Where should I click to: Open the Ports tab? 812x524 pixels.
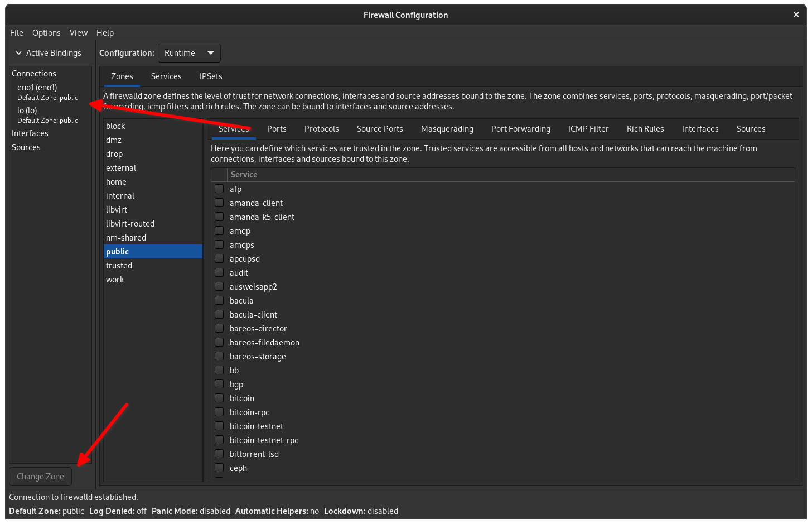[x=277, y=129]
